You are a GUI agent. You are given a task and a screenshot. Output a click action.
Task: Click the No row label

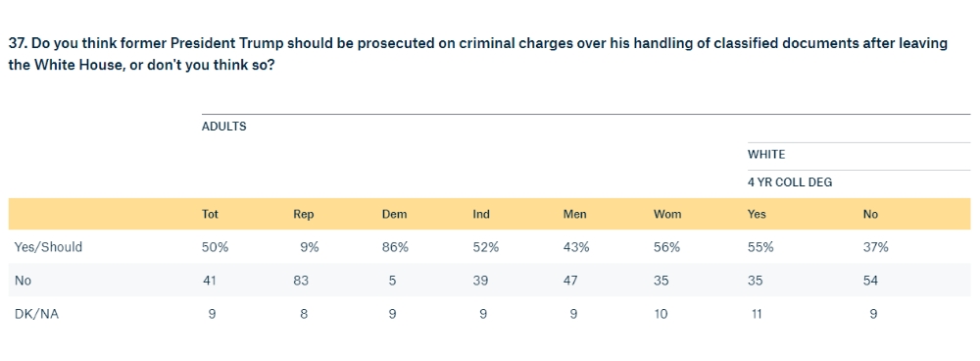23,281
